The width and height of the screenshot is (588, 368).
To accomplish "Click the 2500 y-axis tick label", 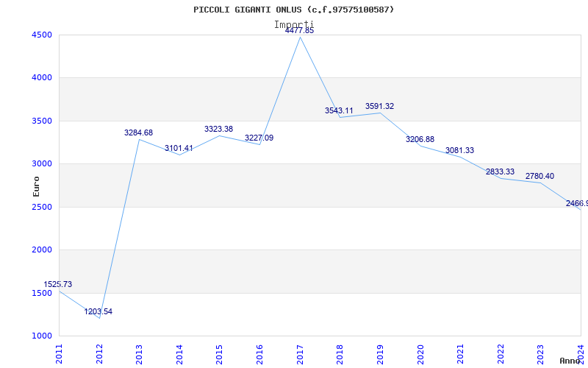I will (42, 207).
